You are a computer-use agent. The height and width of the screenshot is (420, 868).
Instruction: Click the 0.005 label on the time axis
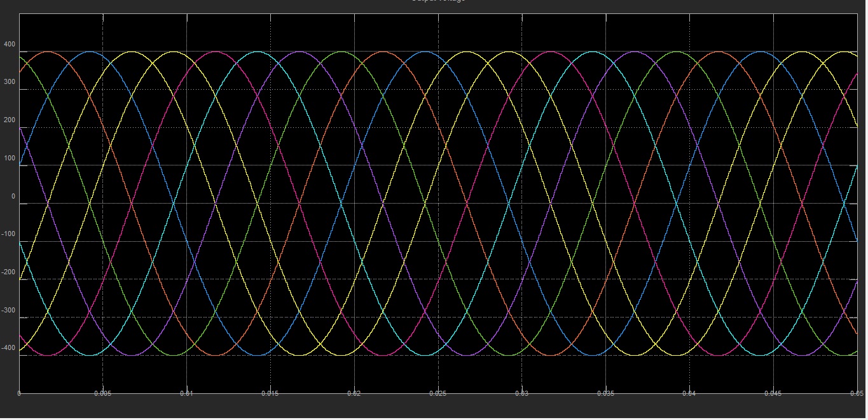[103, 394]
